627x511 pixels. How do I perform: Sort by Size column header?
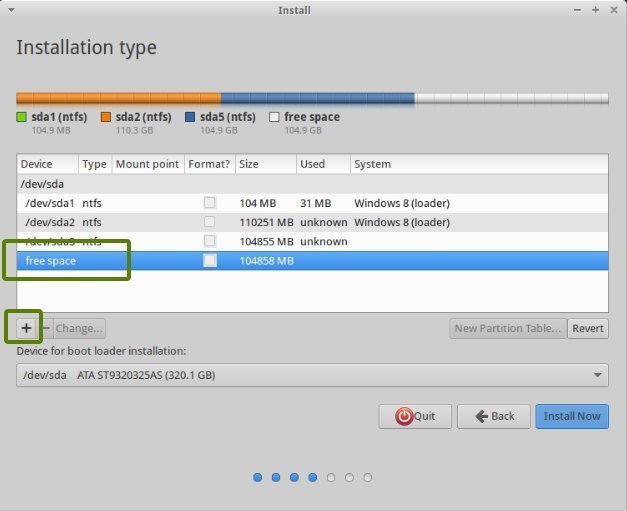click(x=266, y=164)
